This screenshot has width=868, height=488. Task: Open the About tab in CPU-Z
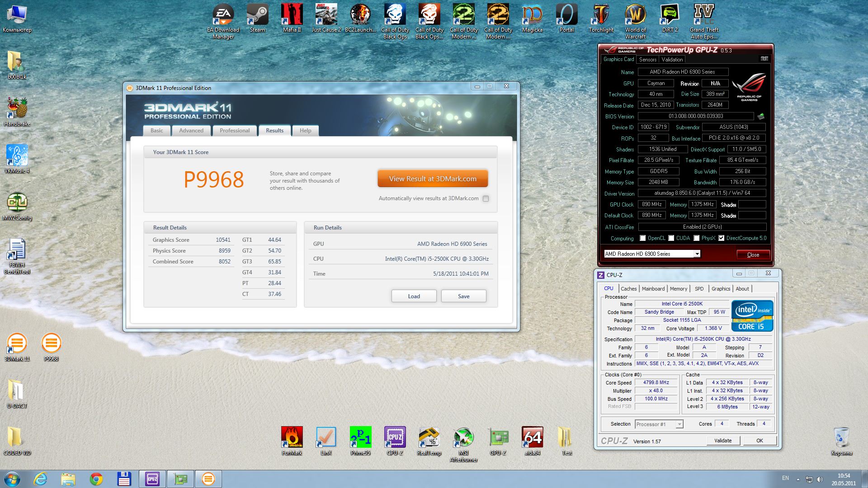point(742,289)
